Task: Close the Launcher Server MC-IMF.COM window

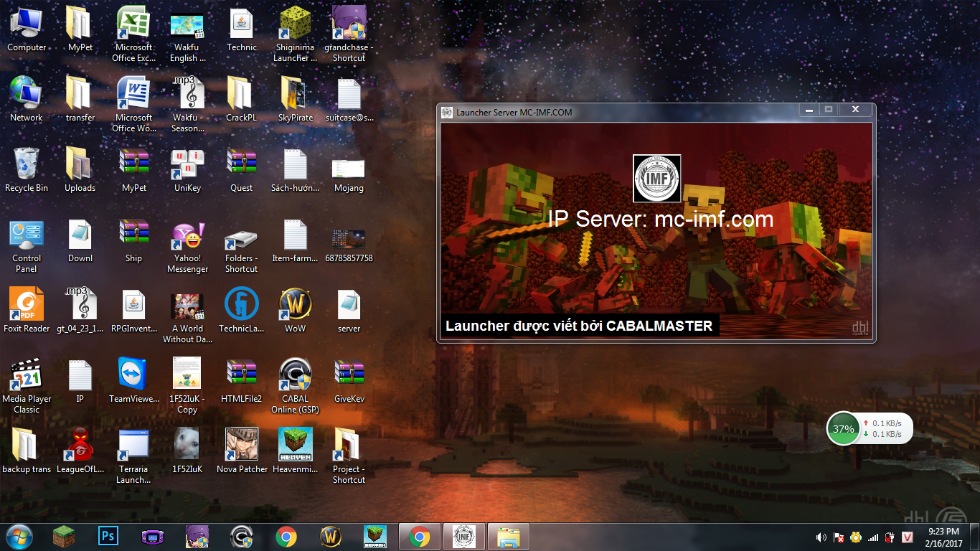Action: point(855,110)
